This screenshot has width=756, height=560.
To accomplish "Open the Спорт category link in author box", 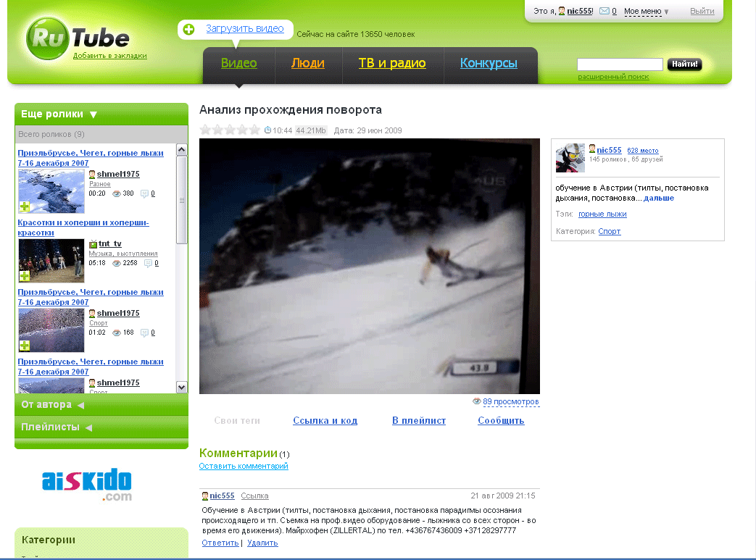I will coord(610,231).
